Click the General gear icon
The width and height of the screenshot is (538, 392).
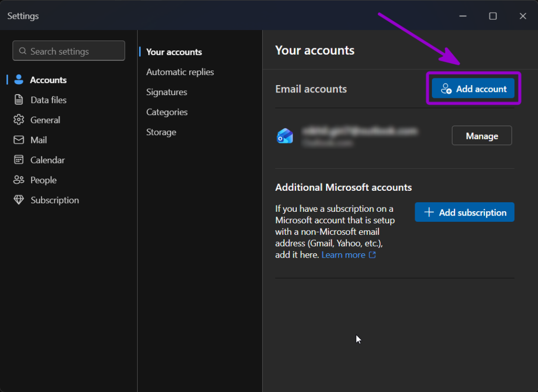click(x=18, y=119)
